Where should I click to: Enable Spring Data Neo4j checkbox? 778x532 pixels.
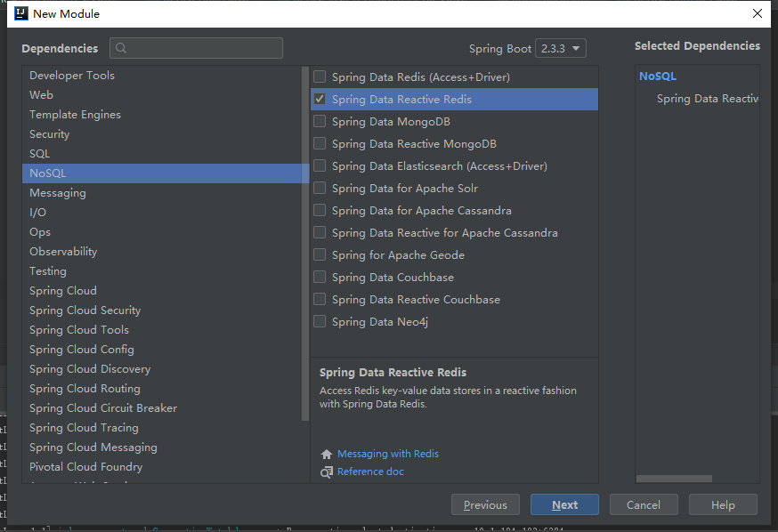point(320,322)
